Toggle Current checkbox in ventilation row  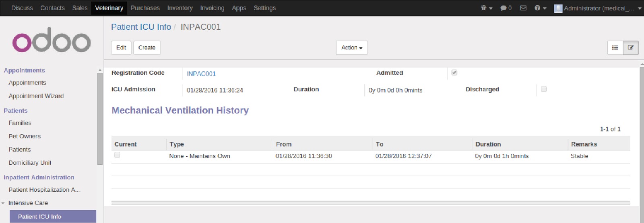click(x=117, y=155)
